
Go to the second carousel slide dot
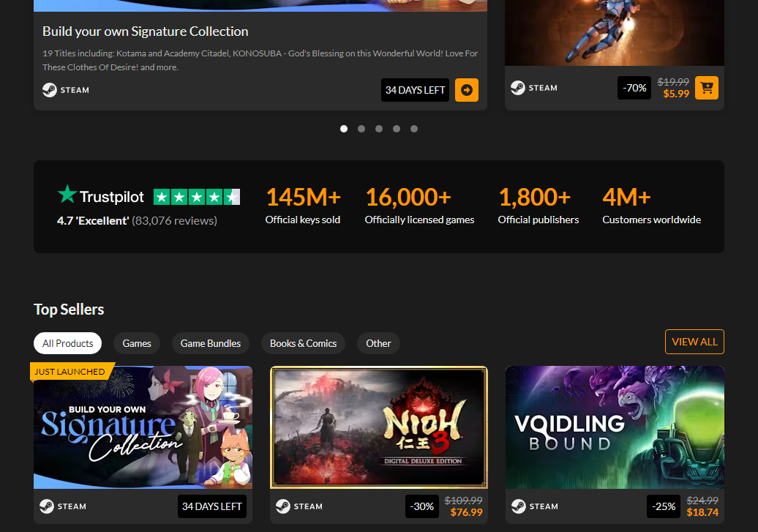[361, 129]
